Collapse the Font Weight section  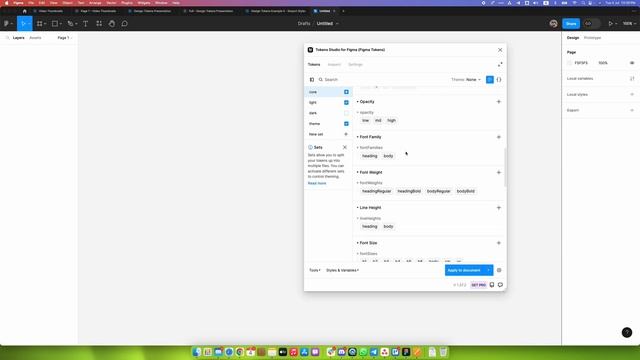[x=369, y=172]
